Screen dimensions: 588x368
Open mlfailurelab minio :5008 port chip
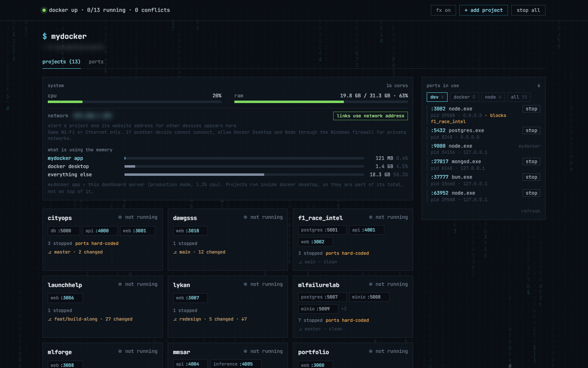point(369,297)
